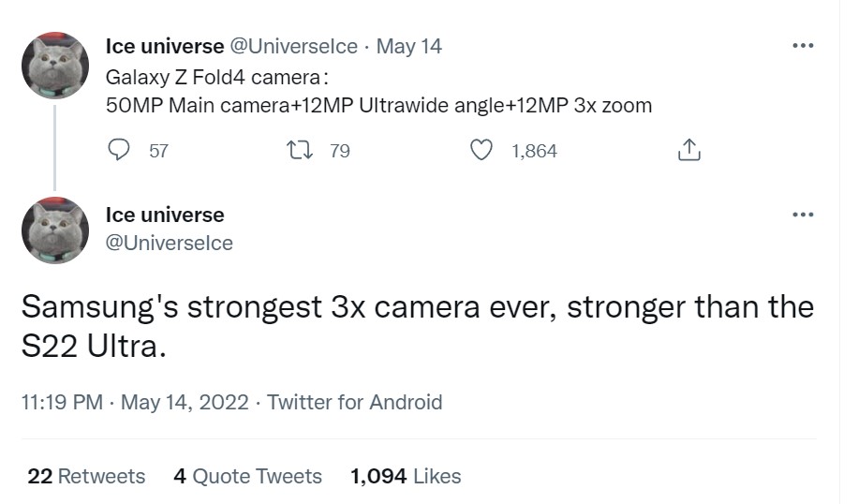Click the @UniverseIce handle under the second name
This screenshot has width=858, height=504.
click(x=170, y=244)
